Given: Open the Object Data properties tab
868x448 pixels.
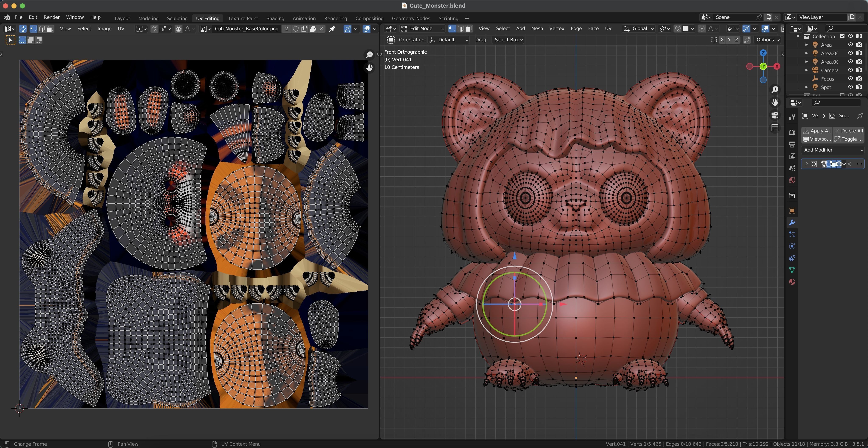Looking at the screenshot, I should 792,270.
